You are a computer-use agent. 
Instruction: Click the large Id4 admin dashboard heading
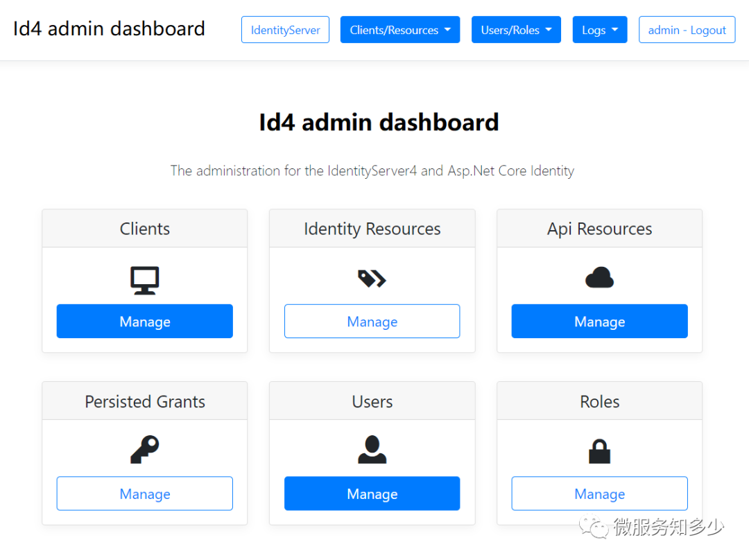[379, 122]
